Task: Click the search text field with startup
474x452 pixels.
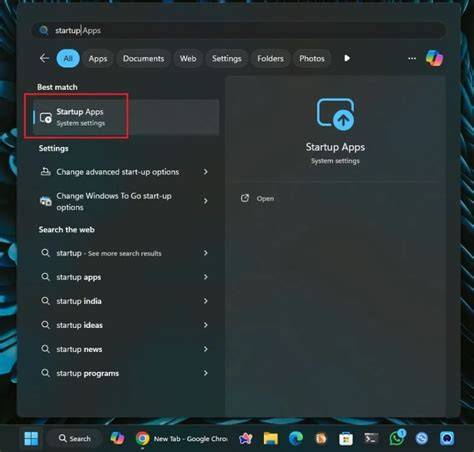Action: point(239,30)
